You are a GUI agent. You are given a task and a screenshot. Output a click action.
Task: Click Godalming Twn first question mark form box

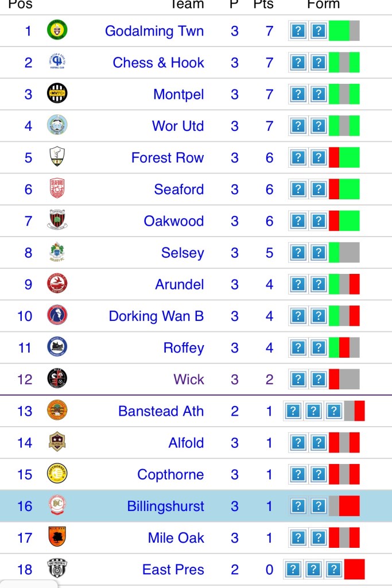(x=298, y=30)
